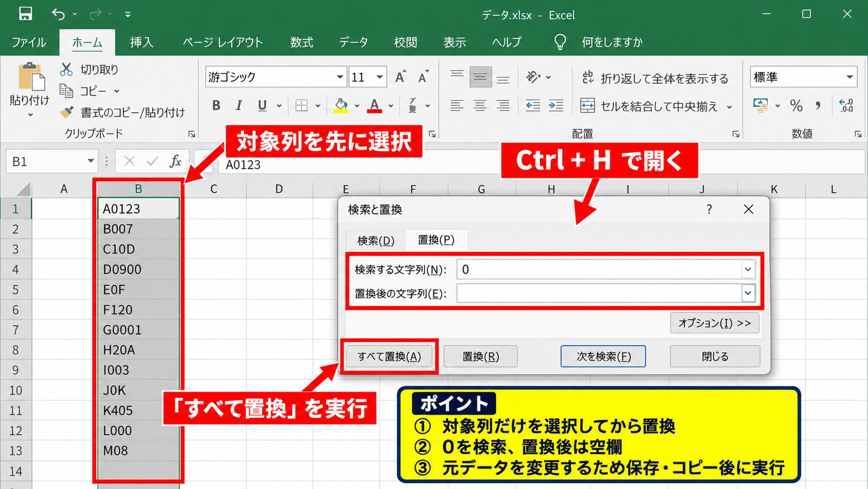Viewport: 868px width, 489px height.
Task: Click the font color red A swatch
Action: (x=375, y=106)
